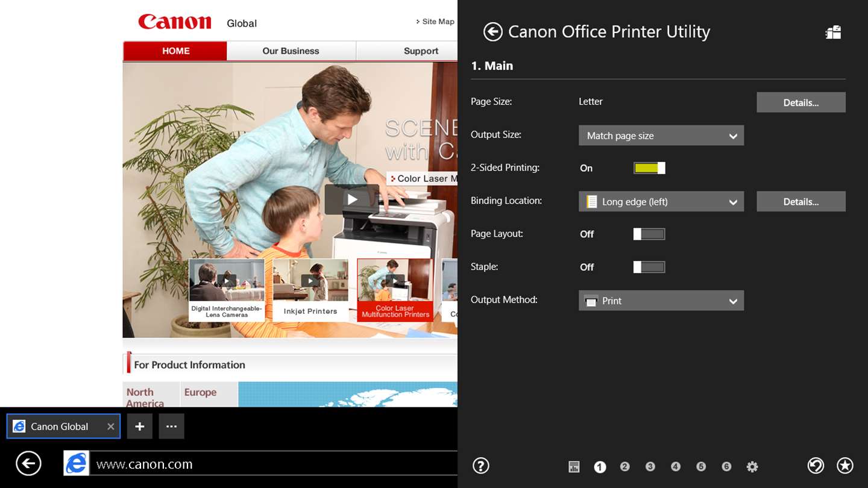
Task: Click the printer device icon in the header
Action: pos(833,33)
